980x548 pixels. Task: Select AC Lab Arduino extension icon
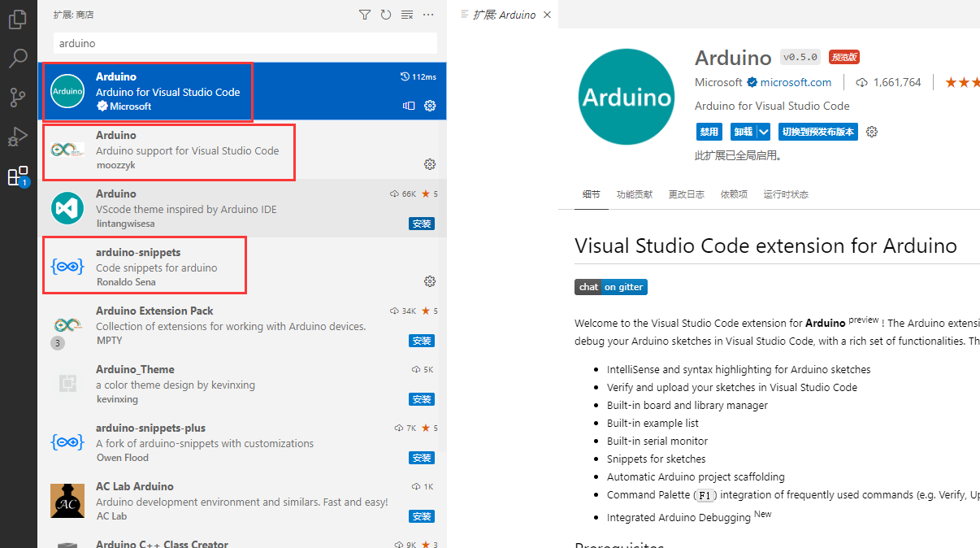[67, 501]
